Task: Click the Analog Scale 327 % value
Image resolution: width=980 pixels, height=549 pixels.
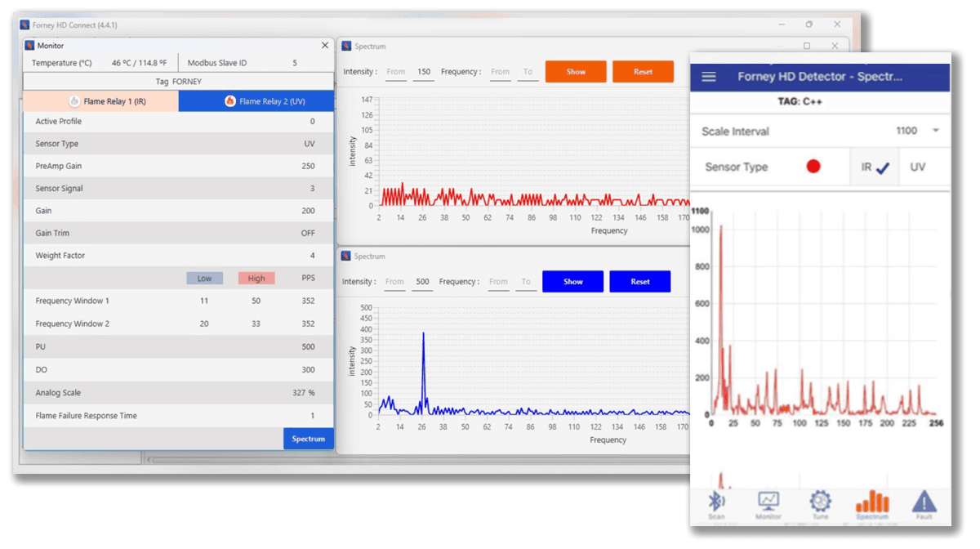Action: (x=302, y=393)
